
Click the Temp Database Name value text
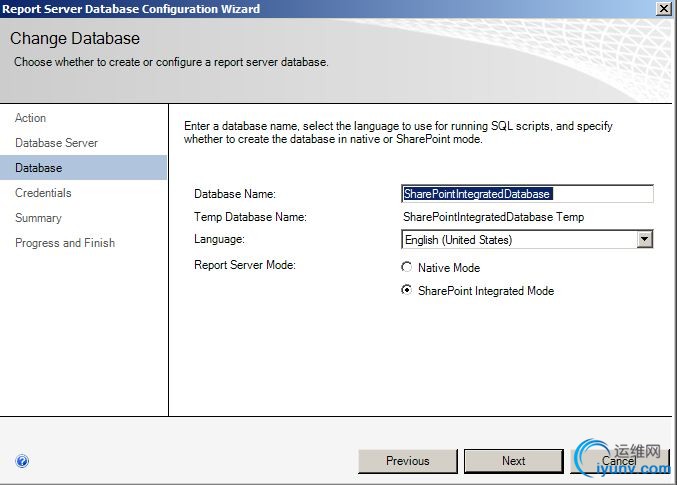(494, 217)
